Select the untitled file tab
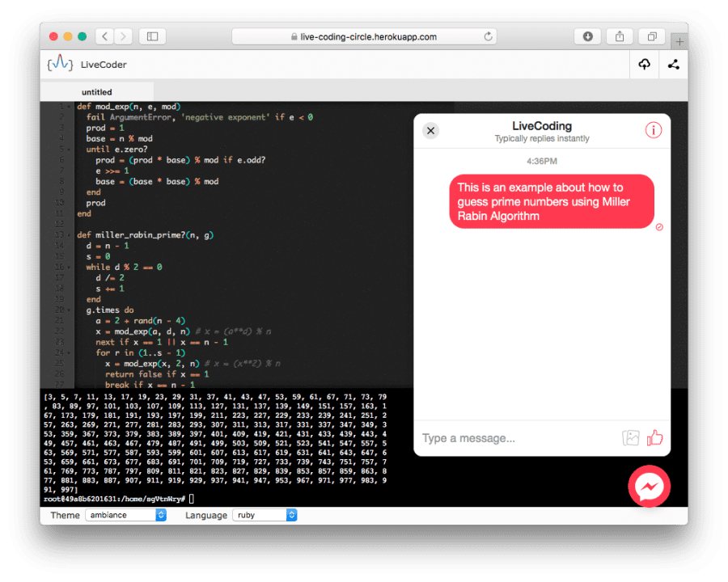Screen dimensions: 728x582 (x=96, y=92)
